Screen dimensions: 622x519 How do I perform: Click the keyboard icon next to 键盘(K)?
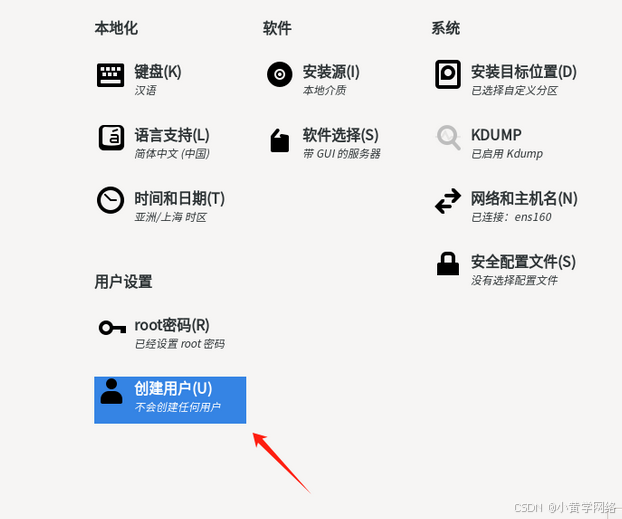tap(111, 75)
